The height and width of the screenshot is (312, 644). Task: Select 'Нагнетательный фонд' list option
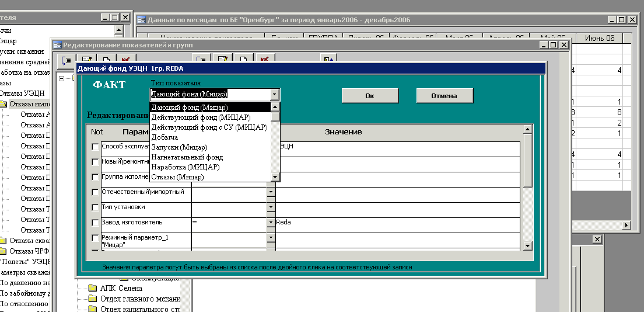(x=210, y=157)
